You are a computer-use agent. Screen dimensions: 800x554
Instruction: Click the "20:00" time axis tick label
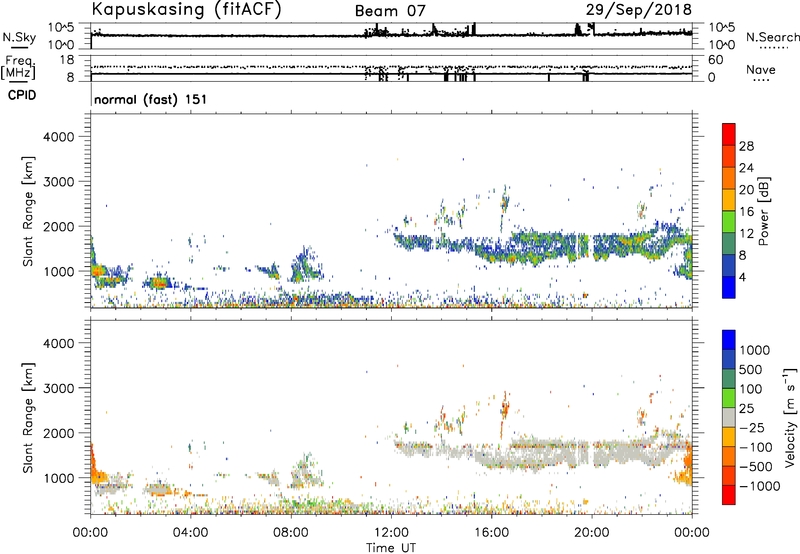pos(592,533)
